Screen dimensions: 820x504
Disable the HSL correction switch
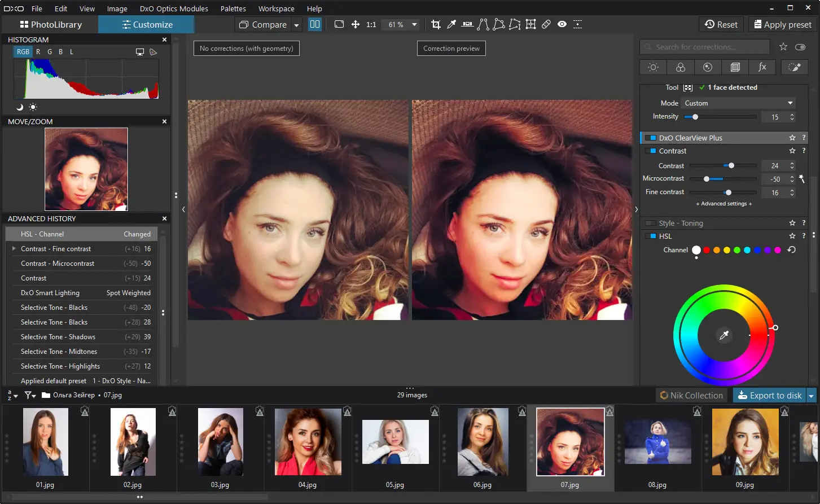[x=650, y=236]
